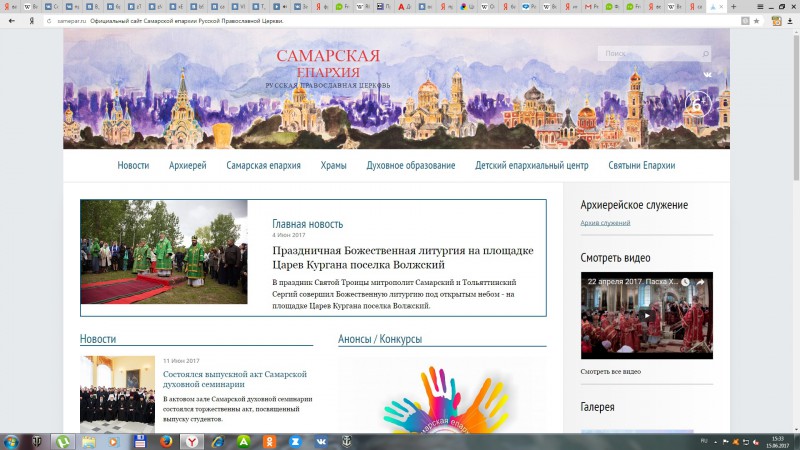
Task: Open Internet Explorer from the taskbar
Action: click(x=218, y=442)
